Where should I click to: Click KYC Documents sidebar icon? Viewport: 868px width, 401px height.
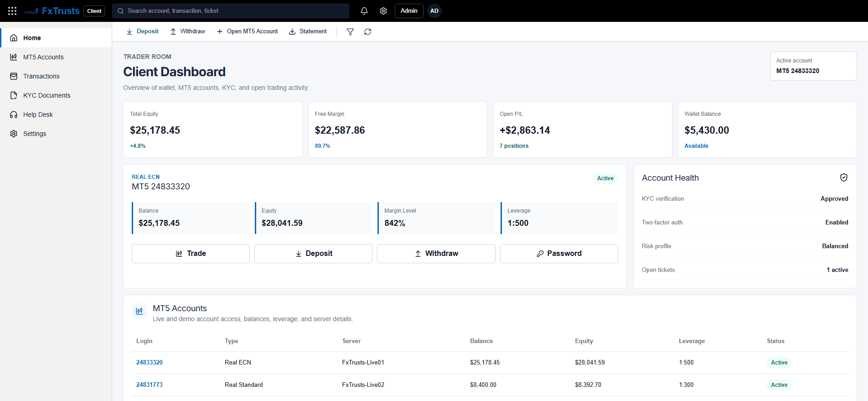(14, 95)
